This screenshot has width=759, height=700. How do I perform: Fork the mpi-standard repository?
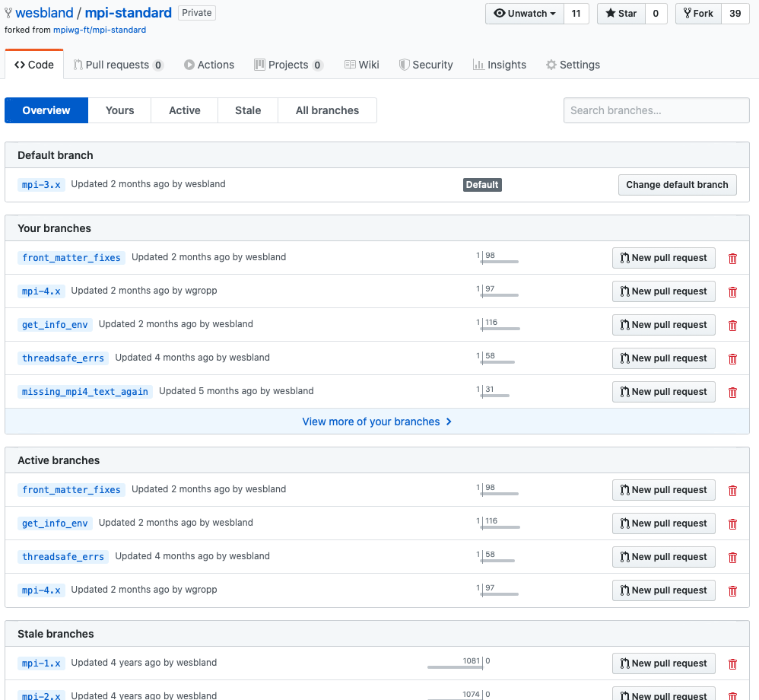click(x=698, y=14)
